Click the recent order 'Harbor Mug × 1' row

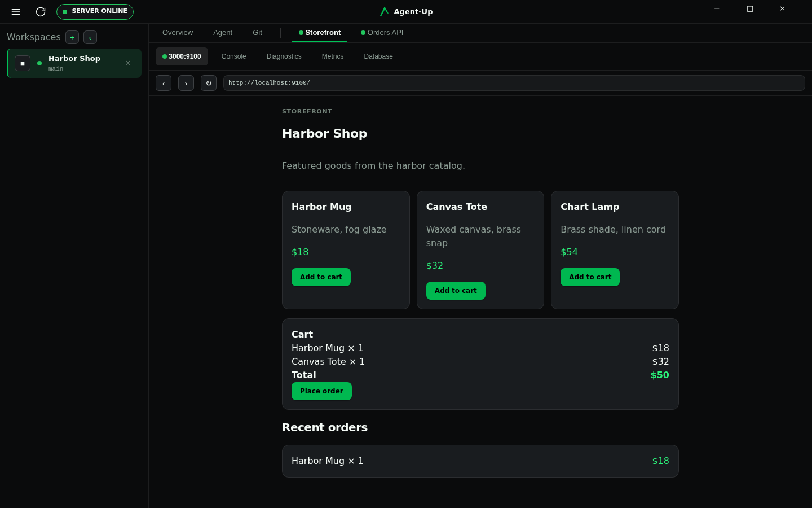[480, 461]
